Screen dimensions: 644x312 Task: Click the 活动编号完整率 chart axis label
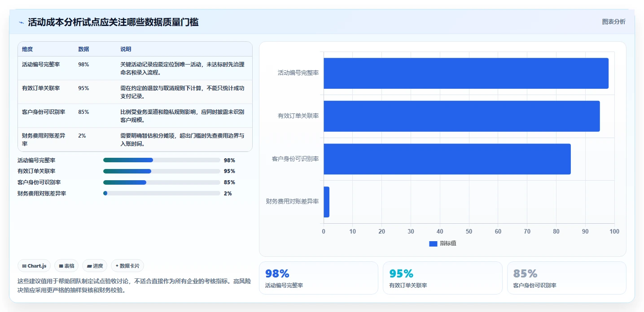(x=298, y=73)
